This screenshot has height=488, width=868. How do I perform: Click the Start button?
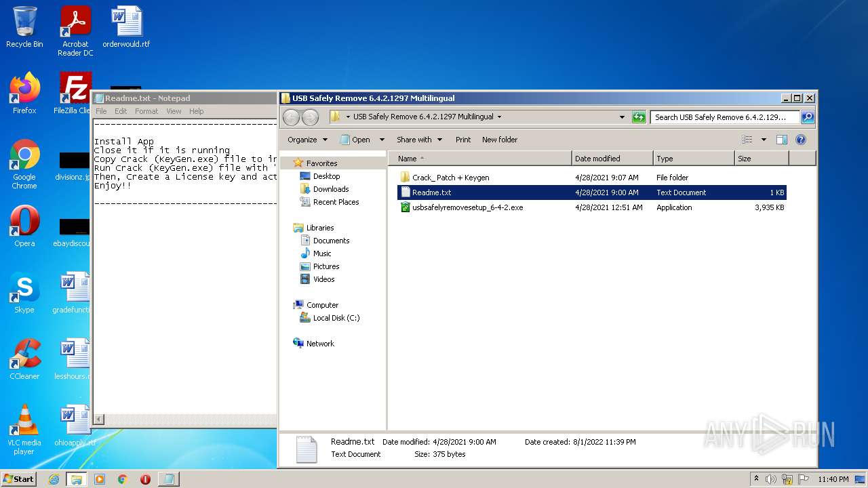coord(19,479)
